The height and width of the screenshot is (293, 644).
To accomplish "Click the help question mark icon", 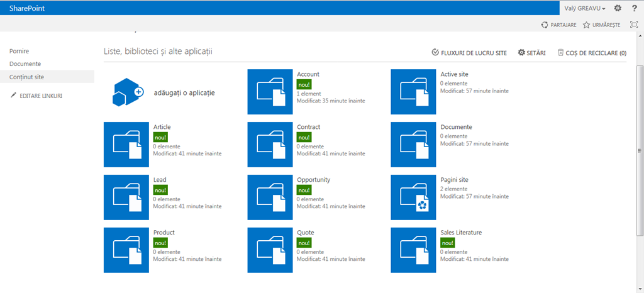I will pyautogui.click(x=634, y=8).
